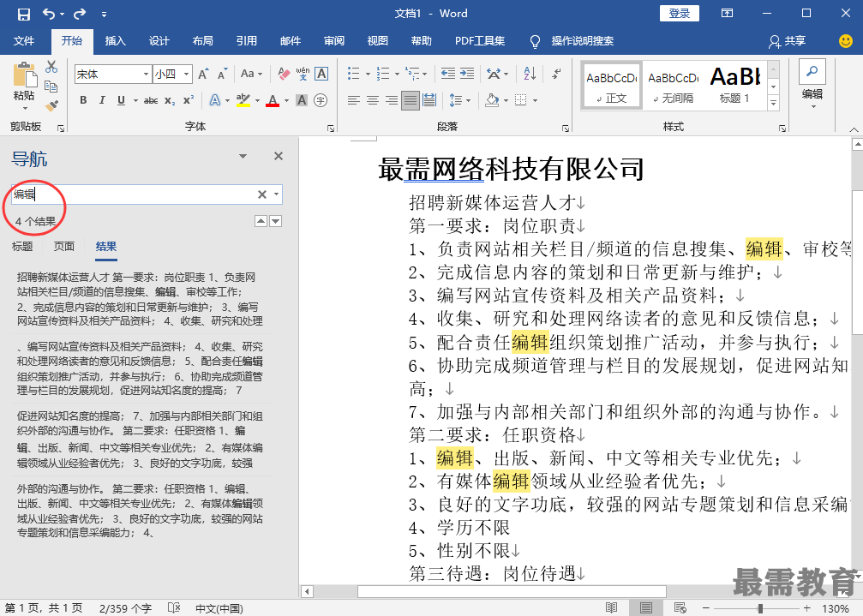863x616 pixels.
Task: Click the 粘贴 paste button
Action: [24, 86]
